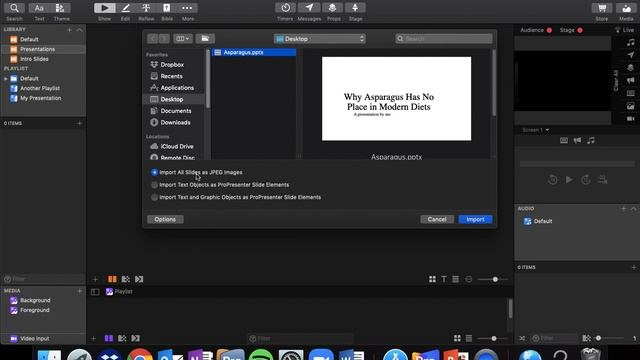Open the Messages panel
The width and height of the screenshot is (640, 360).
pos(309,8)
